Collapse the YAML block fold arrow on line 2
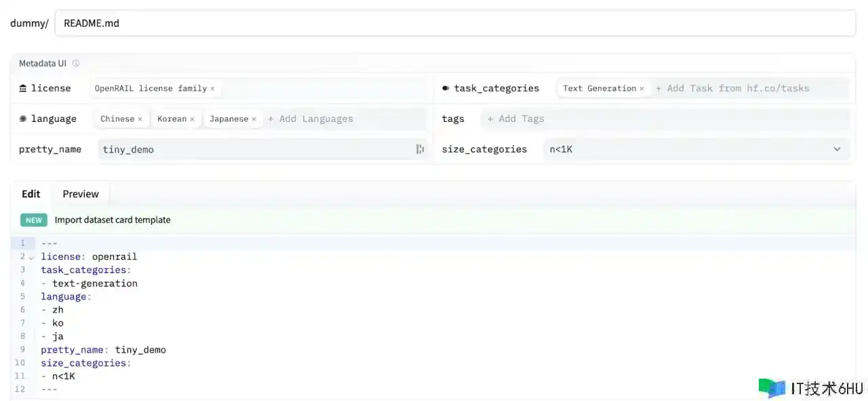This screenshot has height=401, width=868. (x=31, y=258)
